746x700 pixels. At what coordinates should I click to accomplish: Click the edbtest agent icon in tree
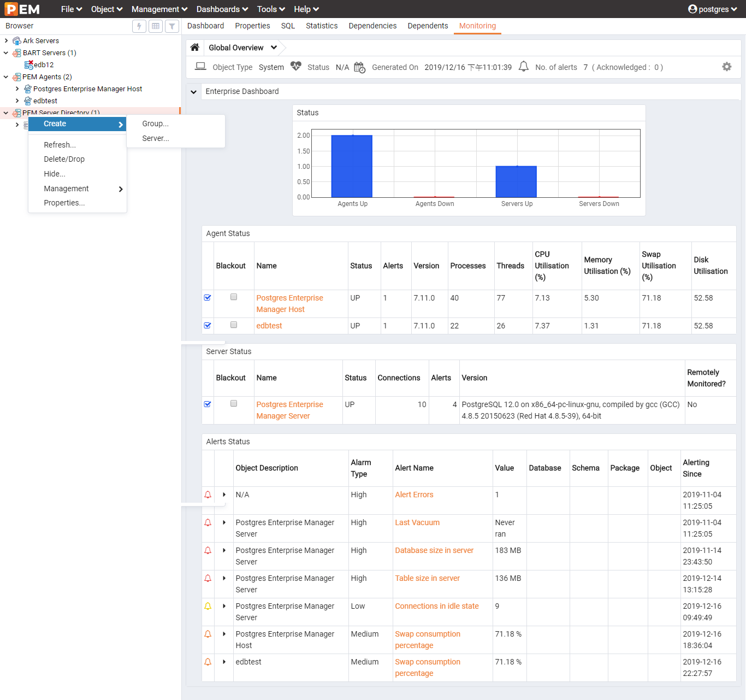click(27, 101)
